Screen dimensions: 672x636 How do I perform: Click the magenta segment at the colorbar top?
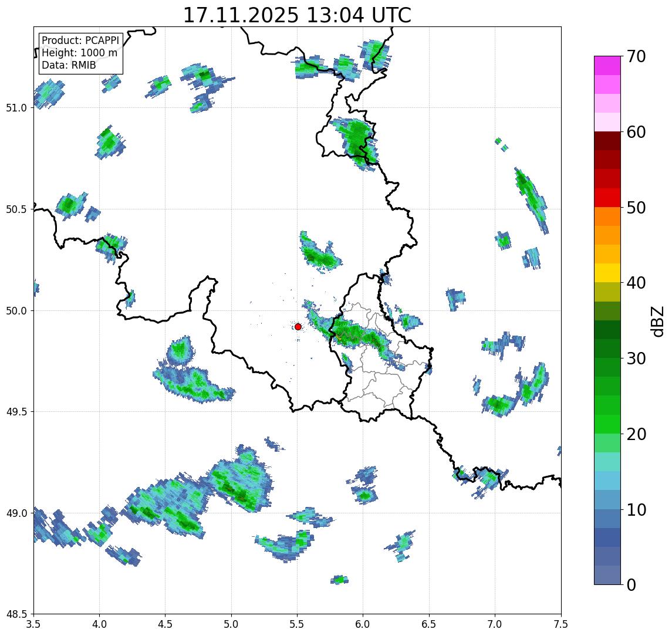pos(607,66)
